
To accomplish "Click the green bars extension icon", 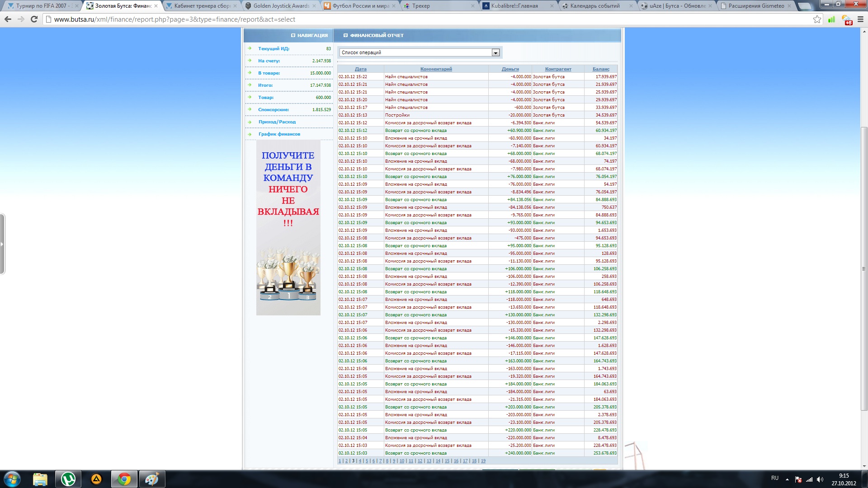I will (x=831, y=19).
